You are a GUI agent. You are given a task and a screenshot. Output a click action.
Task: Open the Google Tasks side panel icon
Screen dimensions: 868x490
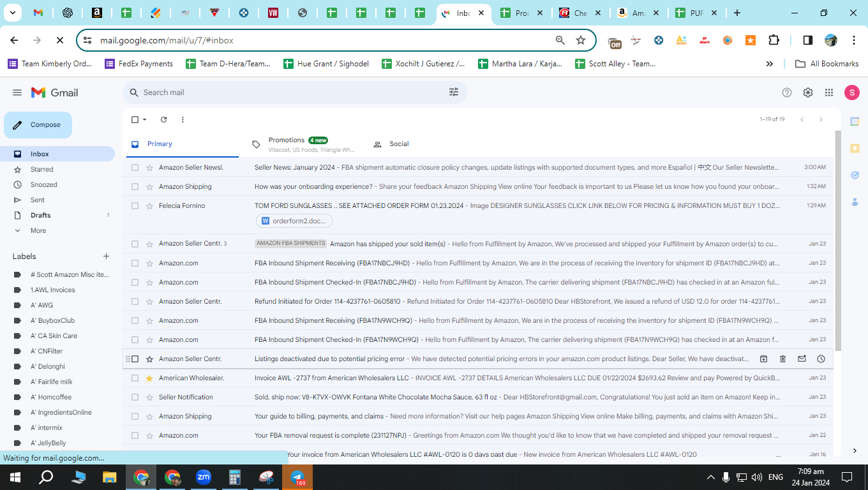[x=855, y=175]
